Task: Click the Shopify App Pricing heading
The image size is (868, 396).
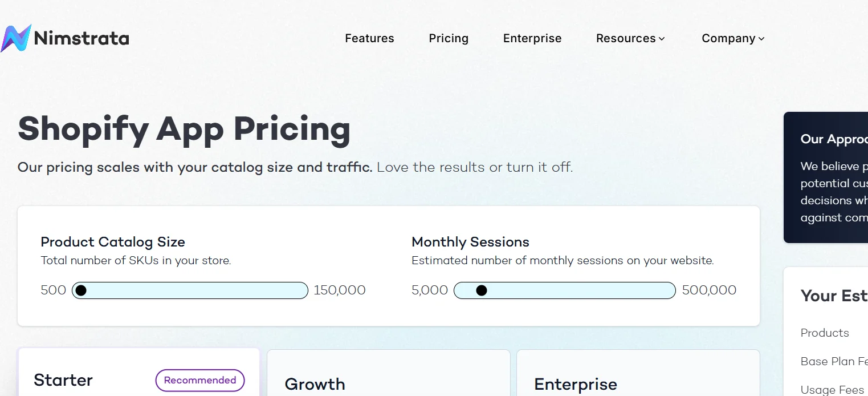Action: click(x=184, y=128)
